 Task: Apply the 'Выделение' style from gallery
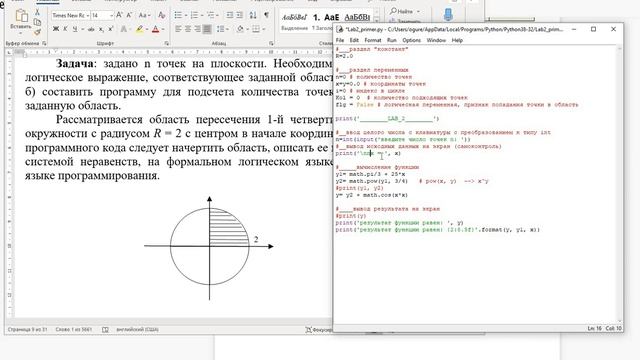coord(294,22)
